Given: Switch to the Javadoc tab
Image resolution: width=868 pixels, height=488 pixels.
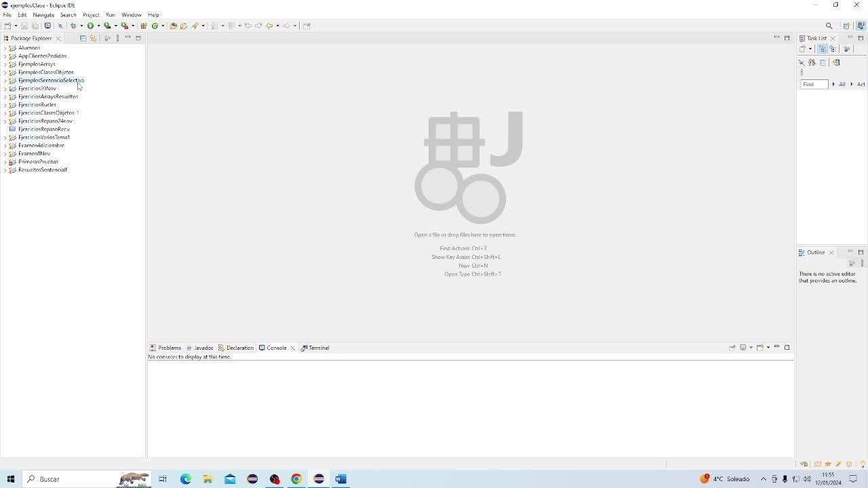Looking at the screenshot, I should pyautogui.click(x=200, y=348).
